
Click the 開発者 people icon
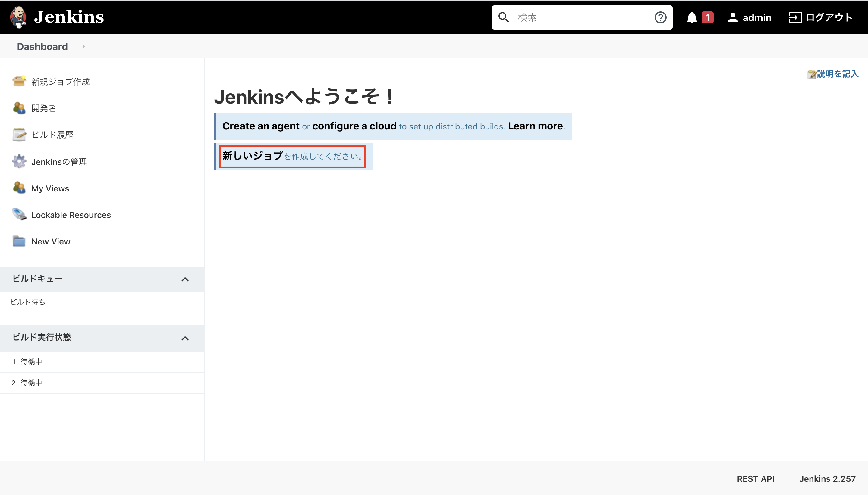[19, 108]
